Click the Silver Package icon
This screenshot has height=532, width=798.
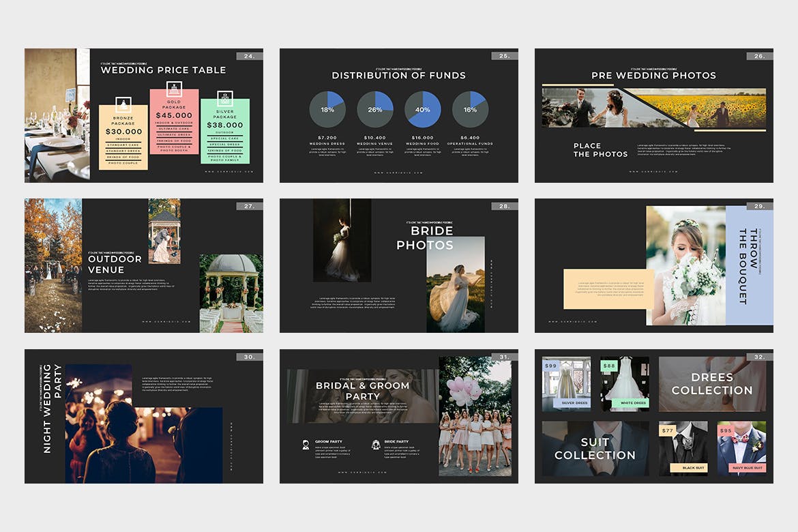[224, 97]
